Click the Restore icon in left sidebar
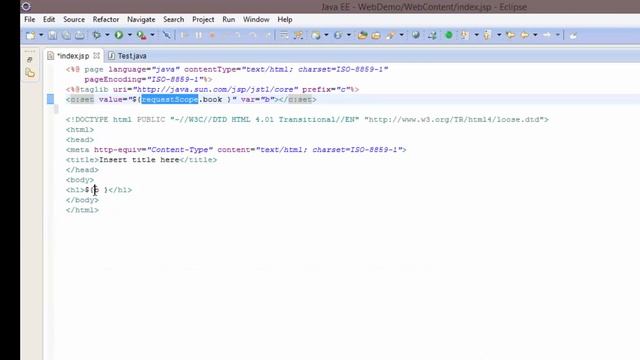The height and width of the screenshot is (360, 640). tap(30, 60)
